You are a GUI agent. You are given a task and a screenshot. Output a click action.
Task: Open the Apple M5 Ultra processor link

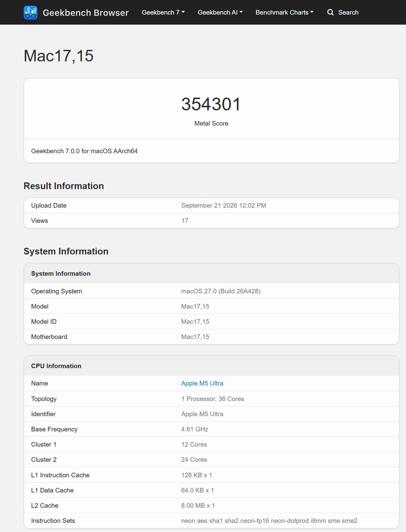click(202, 383)
